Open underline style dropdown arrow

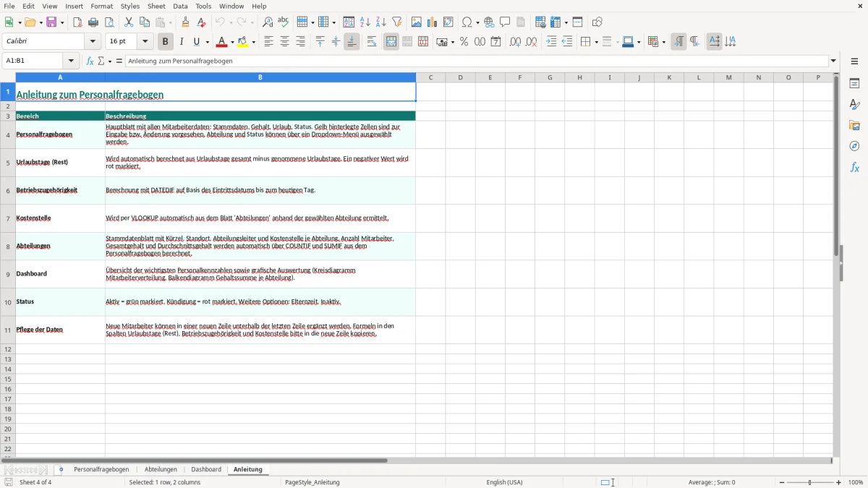tap(207, 42)
